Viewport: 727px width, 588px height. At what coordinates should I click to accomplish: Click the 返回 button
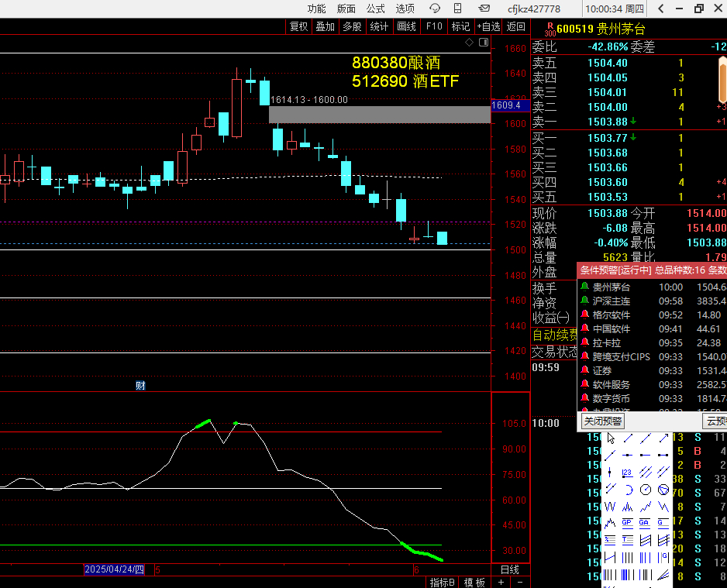[x=515, y=27]
